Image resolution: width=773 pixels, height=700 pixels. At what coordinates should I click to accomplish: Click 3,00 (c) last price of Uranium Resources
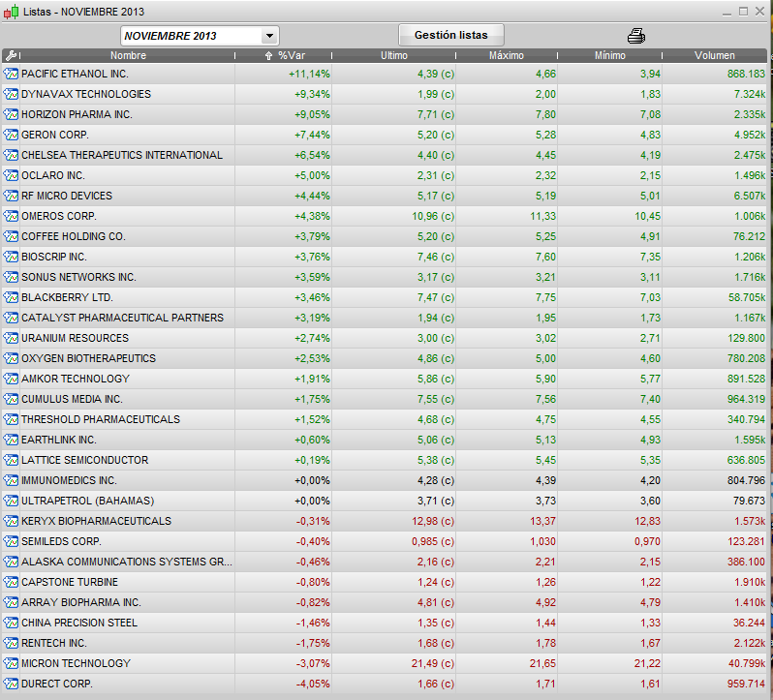tap(436, 338)
